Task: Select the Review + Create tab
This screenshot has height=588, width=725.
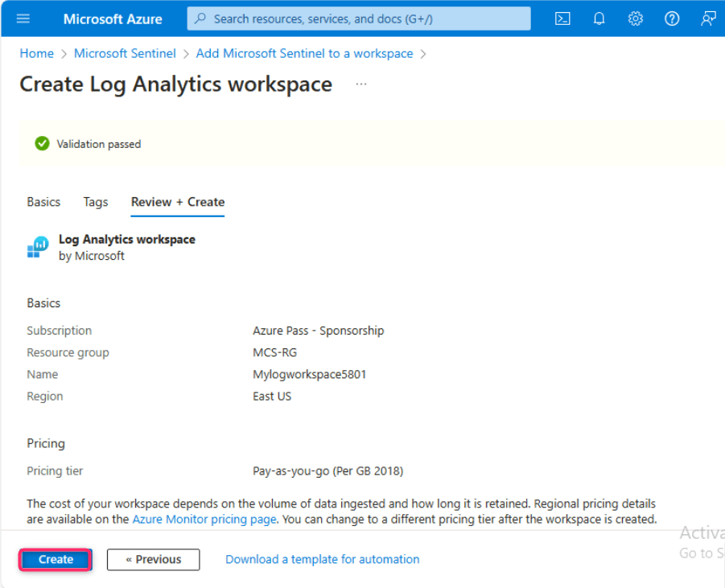Action: click(178, 202)
